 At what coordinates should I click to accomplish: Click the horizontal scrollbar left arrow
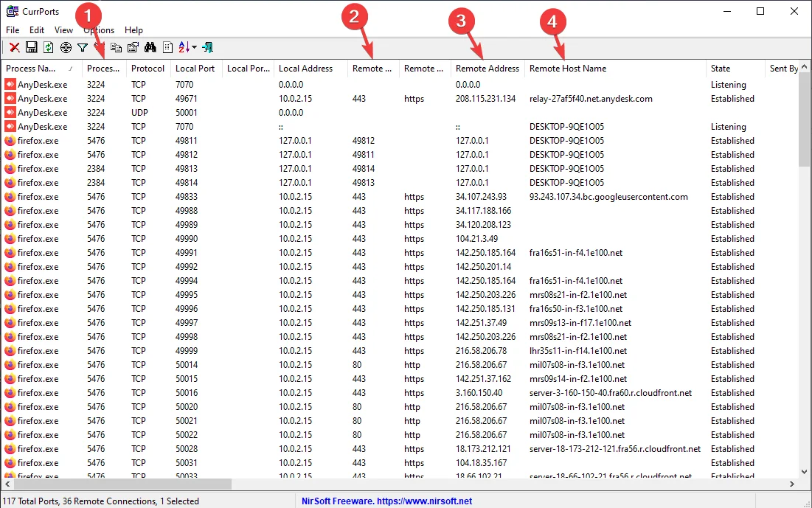[x=7, y=484]
